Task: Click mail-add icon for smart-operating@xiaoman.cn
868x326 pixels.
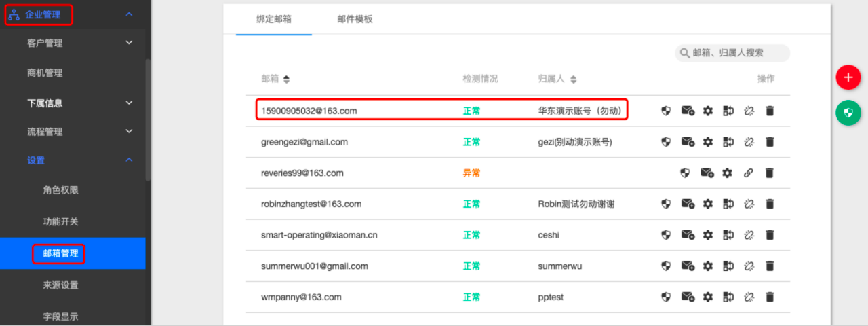Action: tap(688, 235)
